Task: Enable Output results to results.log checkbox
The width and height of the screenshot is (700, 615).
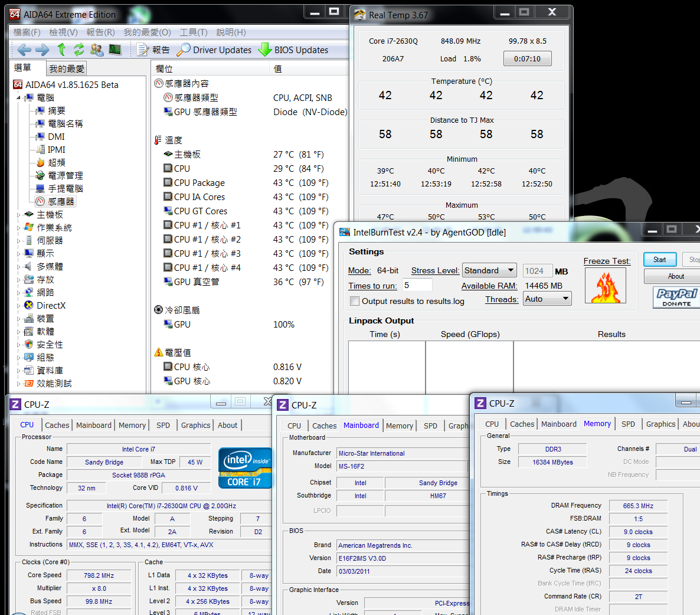Action: (x=355, y=301)
